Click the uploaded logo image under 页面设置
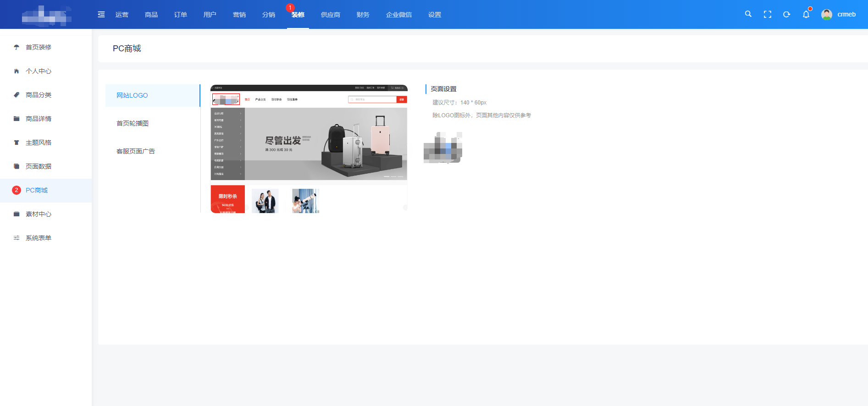Viewport: 868px width, 406px height. (443, 148)
